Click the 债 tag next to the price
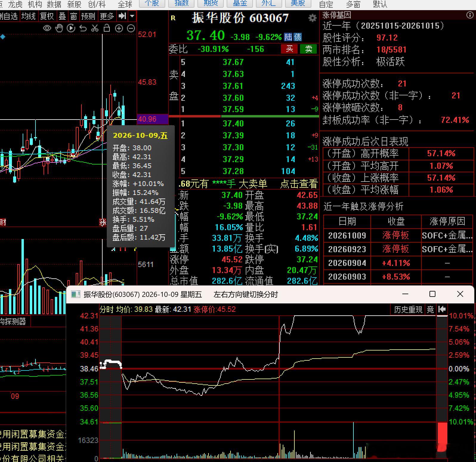Viewport: 476px width, 462px height. click(x=297, y=37)
